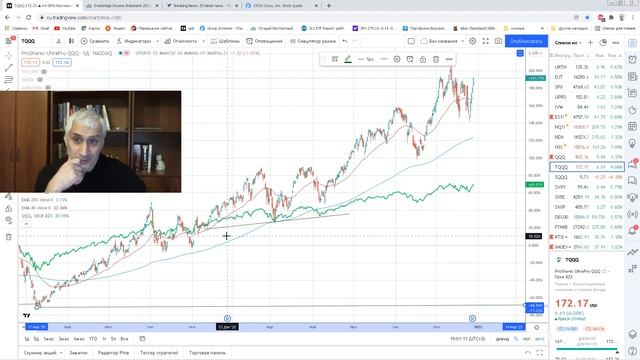
Task: Select the UPRO row in watchlist
Action: 587,97
